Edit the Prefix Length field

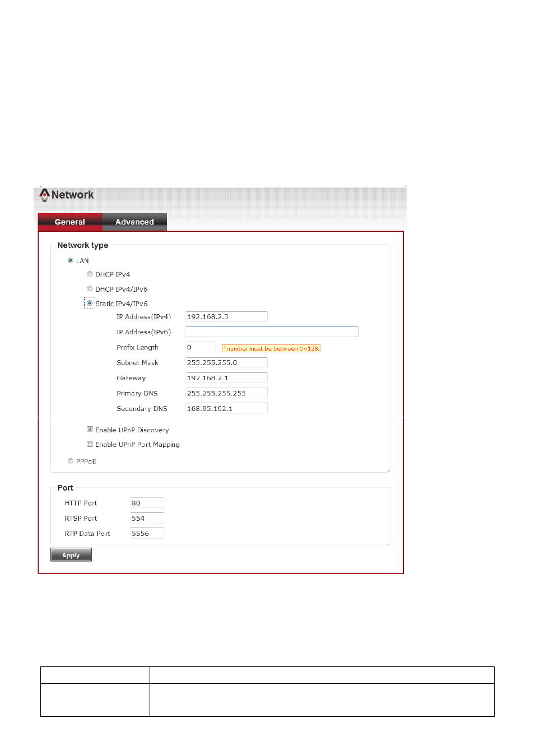point(201,347)
